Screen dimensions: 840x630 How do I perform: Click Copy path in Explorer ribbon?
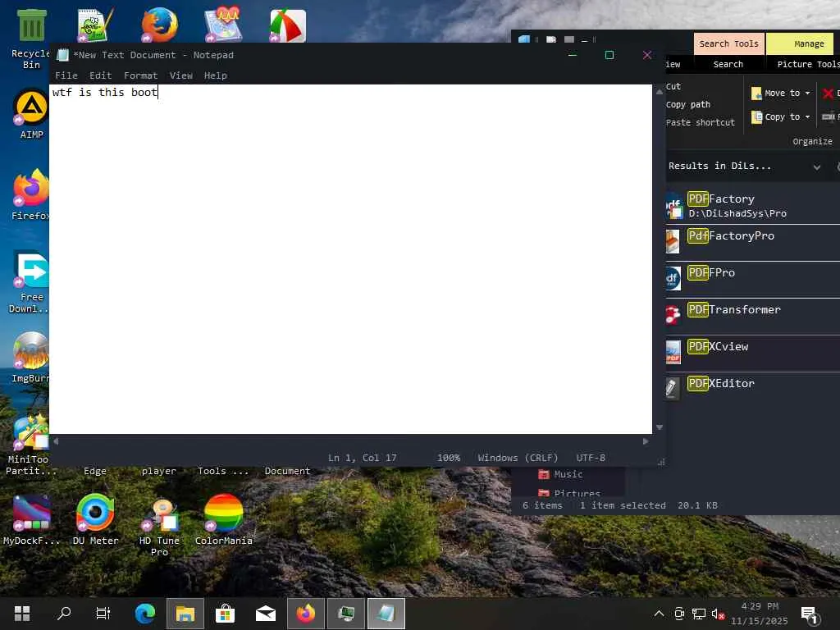click(688, 104)
